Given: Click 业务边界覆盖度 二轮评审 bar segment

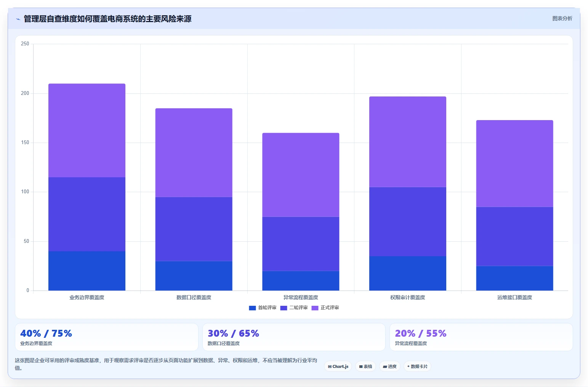Looking at the screenshot, I should coord(87,214).
